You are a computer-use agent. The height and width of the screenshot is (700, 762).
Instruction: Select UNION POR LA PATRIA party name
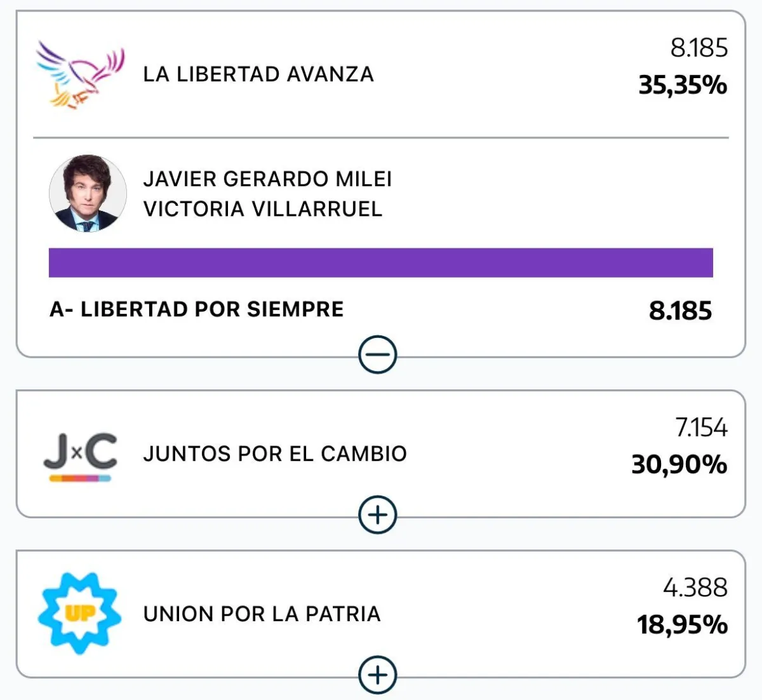coord(262,614)
